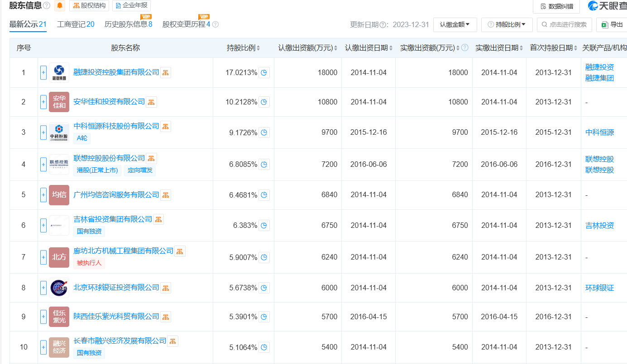Click the 企业年报 button

tap(131, 6)
